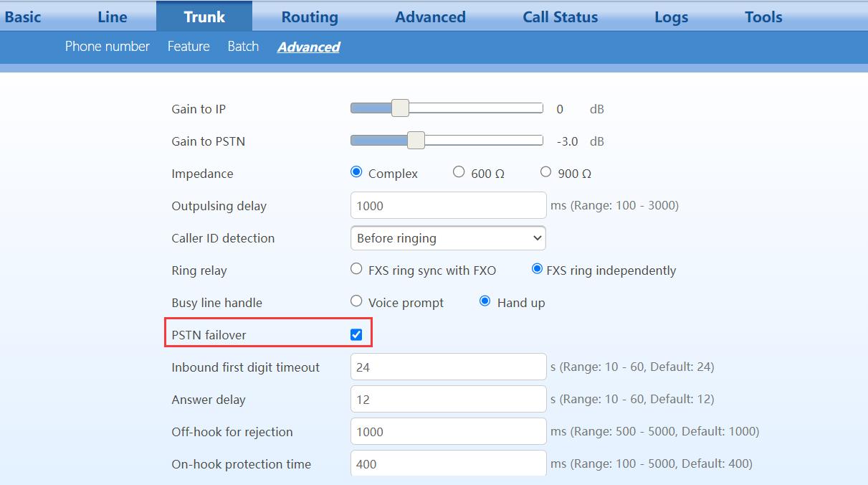Open the Logs tab
This screenshot has height=485, width=868.
pyautogui.click(x=671, y=17)
